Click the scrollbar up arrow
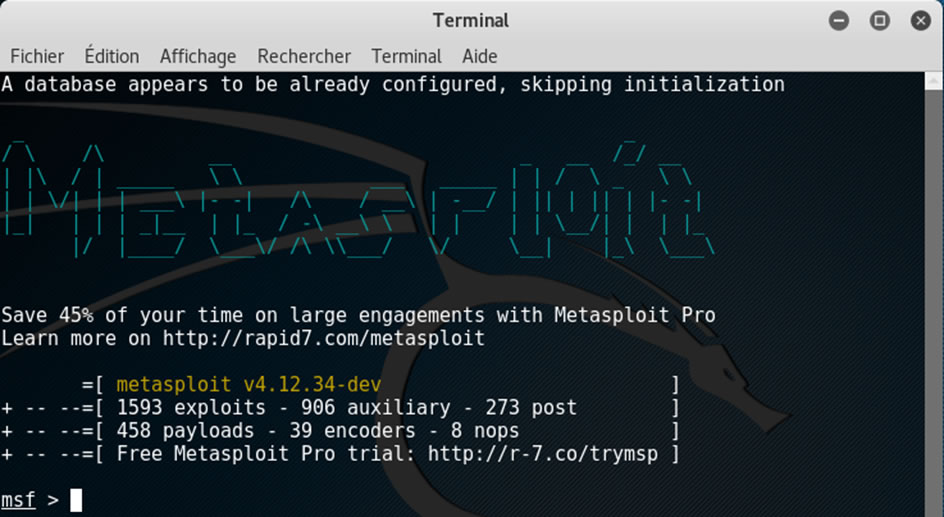The height and width of the screenshot is (517, 944). tap(934, 81)
